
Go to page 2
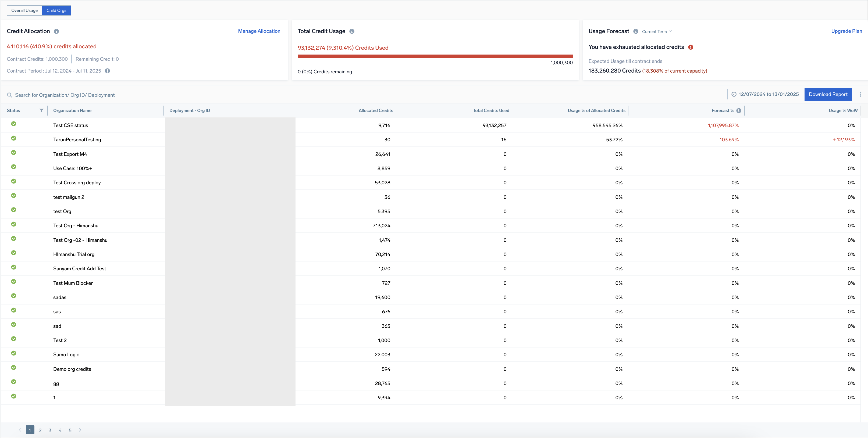coord(40,430)
